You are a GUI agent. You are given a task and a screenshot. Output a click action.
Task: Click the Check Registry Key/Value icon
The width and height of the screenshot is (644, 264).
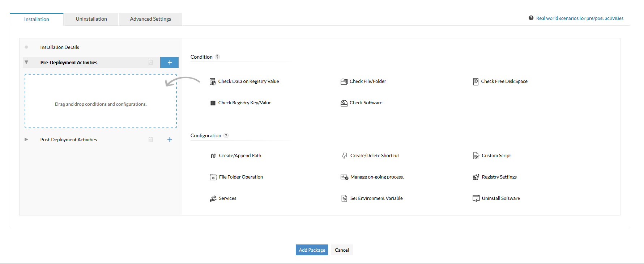point(213,103)
